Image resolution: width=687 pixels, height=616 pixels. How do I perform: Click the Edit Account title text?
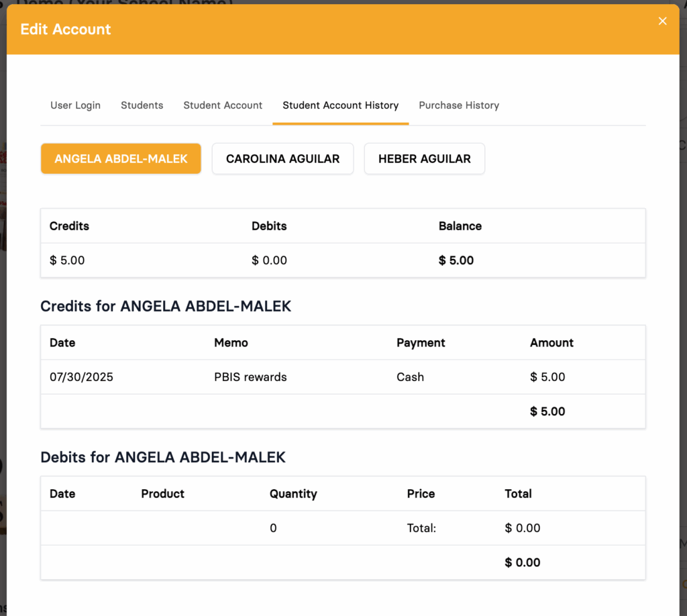[x=66, y=30]
